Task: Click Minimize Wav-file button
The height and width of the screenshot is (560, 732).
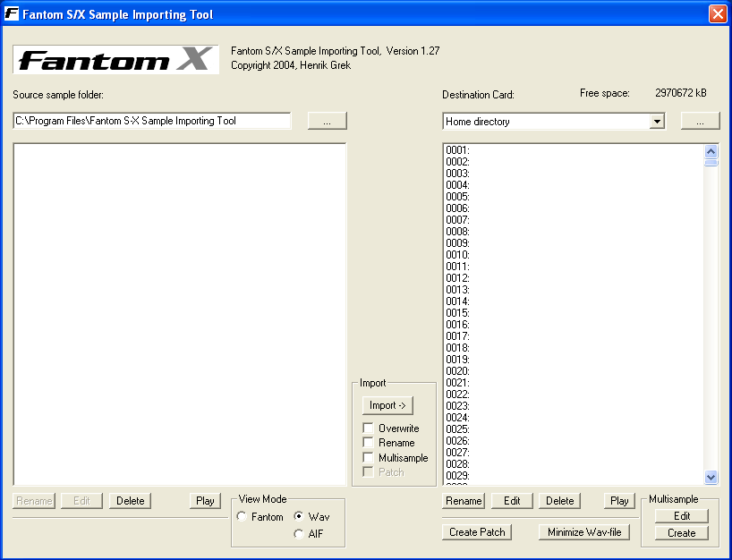Action: (585, 532)
